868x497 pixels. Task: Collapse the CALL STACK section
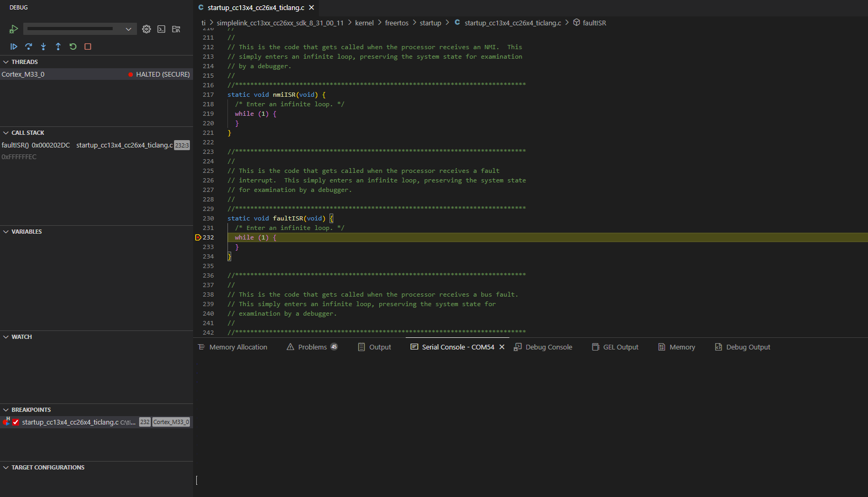(x=6, y=133)
